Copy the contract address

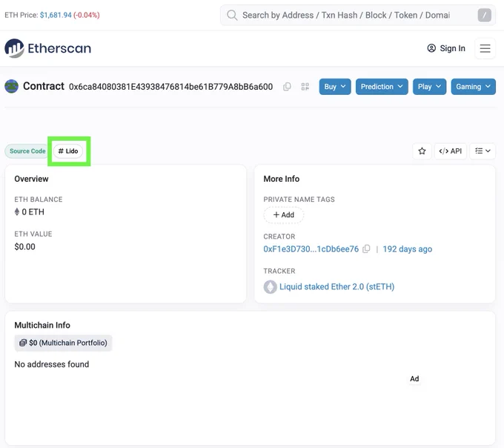point(287,87)
